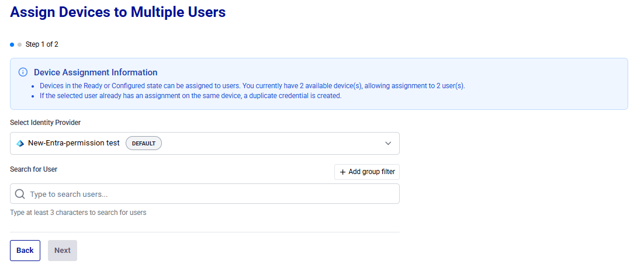Click the DEFAULT badge on the provider
The width and height of the screenshot is (644, 271).
coord(144,143)
